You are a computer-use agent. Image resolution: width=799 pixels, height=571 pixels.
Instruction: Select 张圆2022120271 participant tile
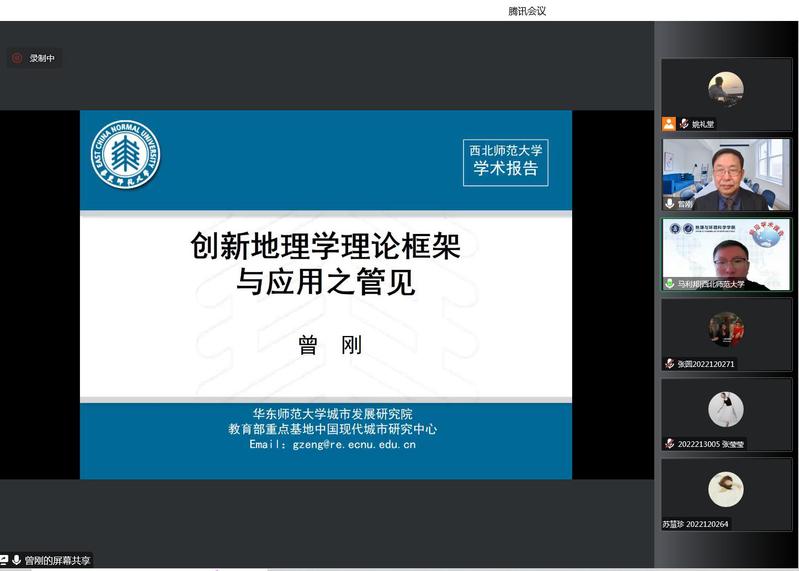tap(726, 329)
